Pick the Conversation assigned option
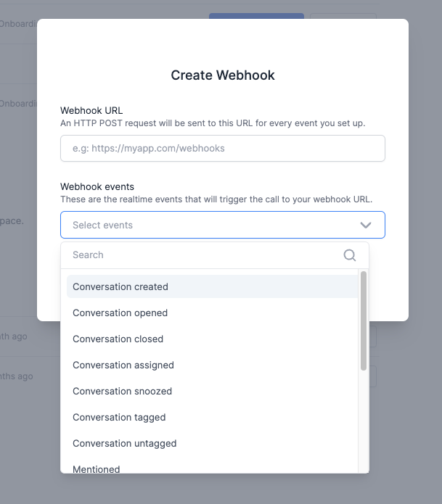 pos(213,365)
